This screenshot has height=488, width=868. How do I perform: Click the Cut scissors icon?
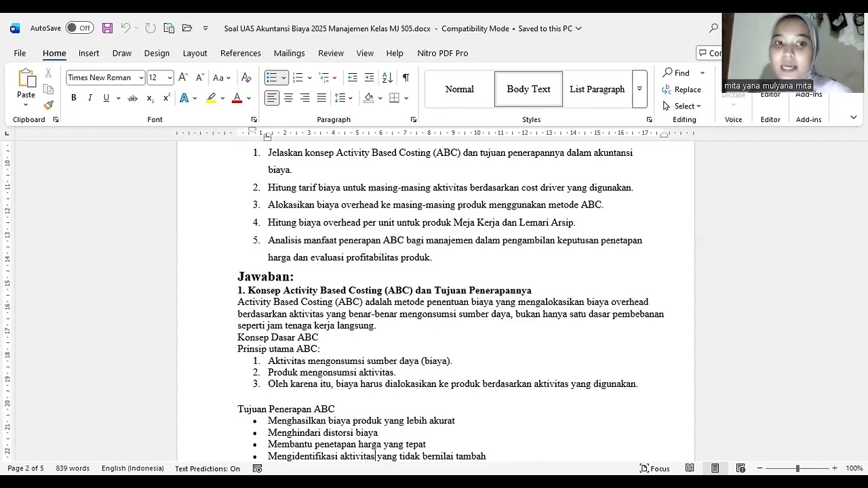coord(48,73)
